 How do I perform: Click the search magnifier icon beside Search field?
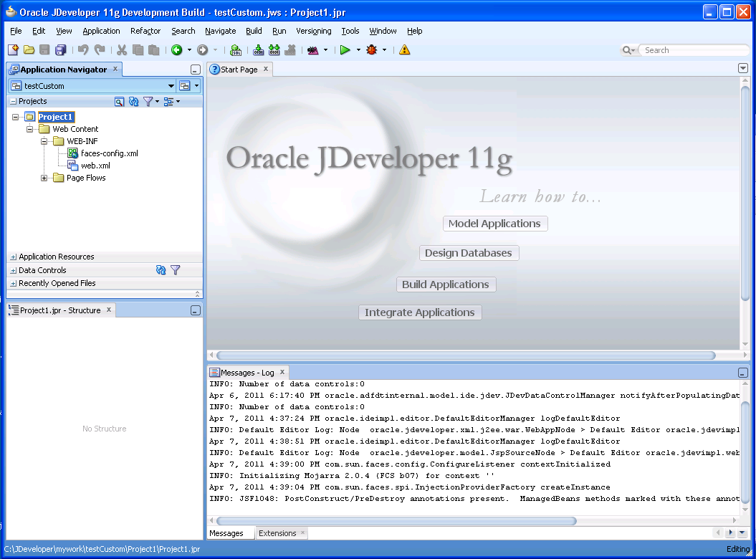[628, 50]
